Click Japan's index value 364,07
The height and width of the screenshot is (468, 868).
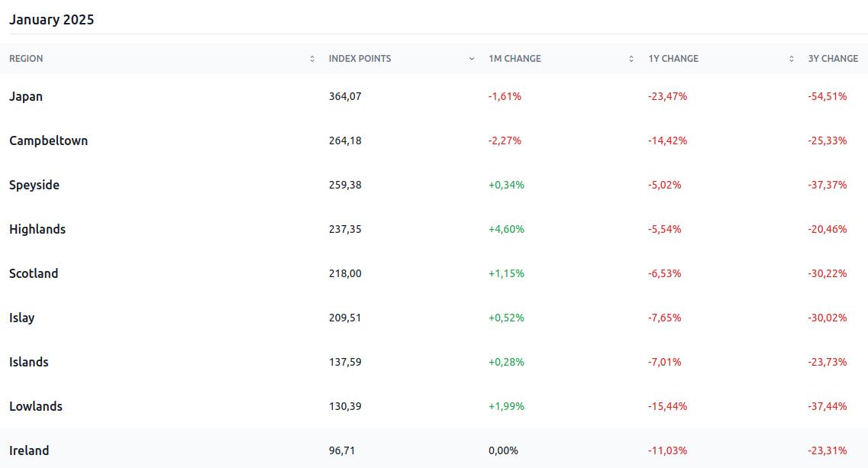coord(345,96)
